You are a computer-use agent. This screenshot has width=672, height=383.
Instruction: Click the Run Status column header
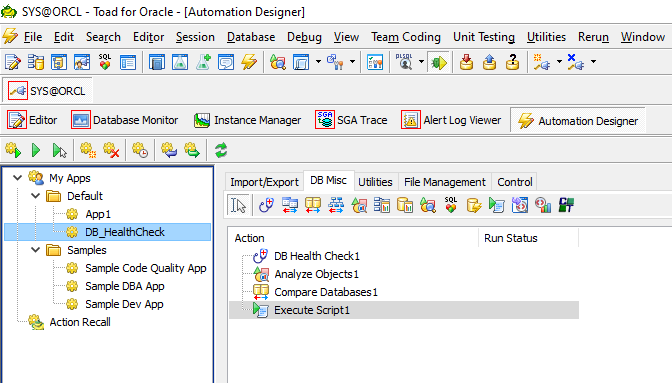click(x=528, y=238)
